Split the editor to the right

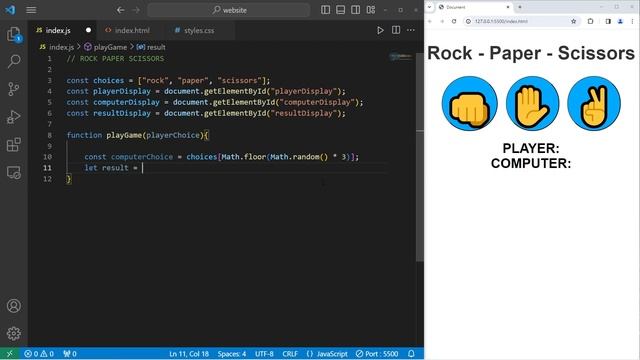click(x=396, y=30)
